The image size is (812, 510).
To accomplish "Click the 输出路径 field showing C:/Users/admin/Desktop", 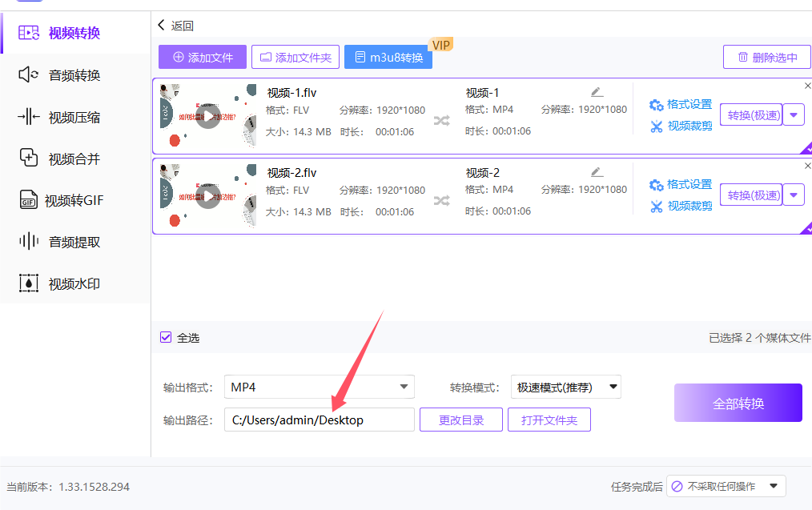I will pyautogui.click(x=319, y=420).
